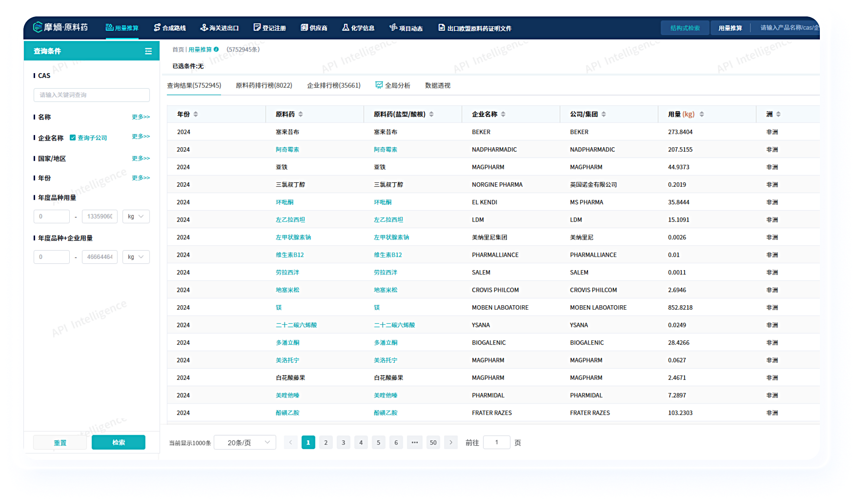Sort by 原料药(盐型/酸根) column sort icon
The width and height of the screenshot is (858, 504).
pos(432,114)
